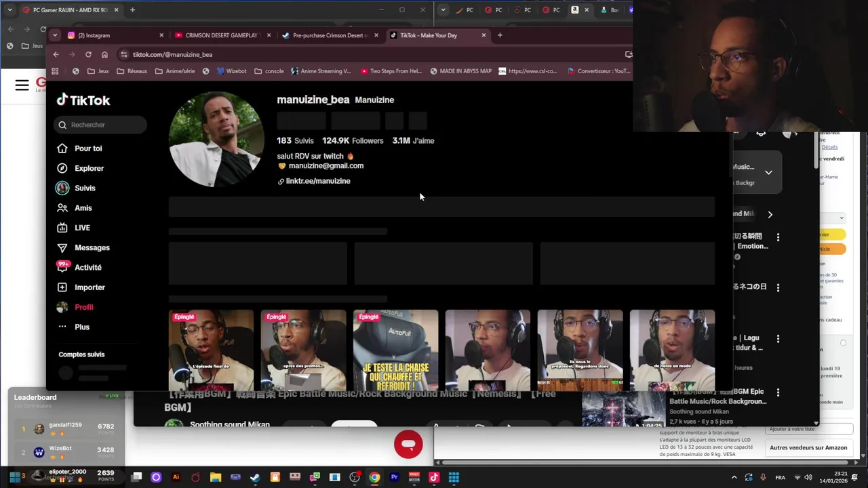Viewport: 868px width, 488px height.
Task: Click the manuizine profile picture
Action: click(216, 139)
